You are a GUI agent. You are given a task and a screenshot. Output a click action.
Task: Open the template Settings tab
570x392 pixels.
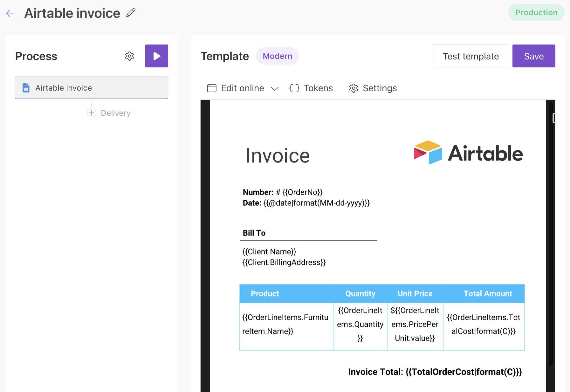click(x=380, y=88)
